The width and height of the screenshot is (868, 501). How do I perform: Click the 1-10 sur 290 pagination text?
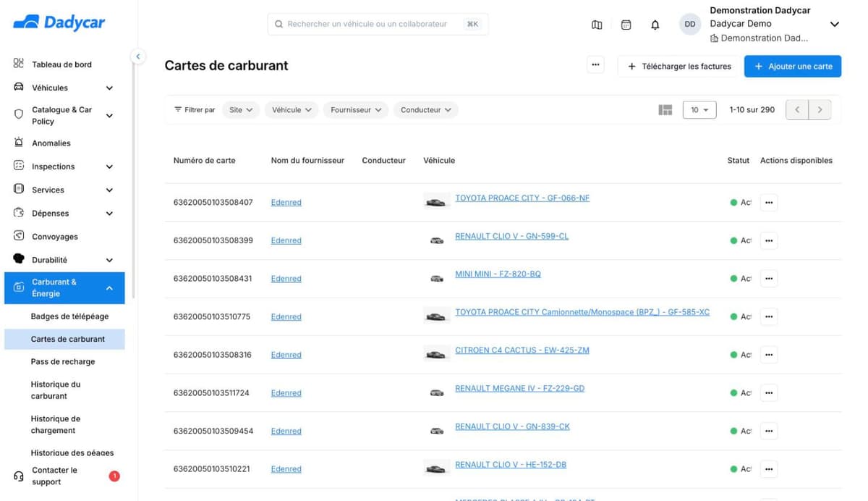752,110
